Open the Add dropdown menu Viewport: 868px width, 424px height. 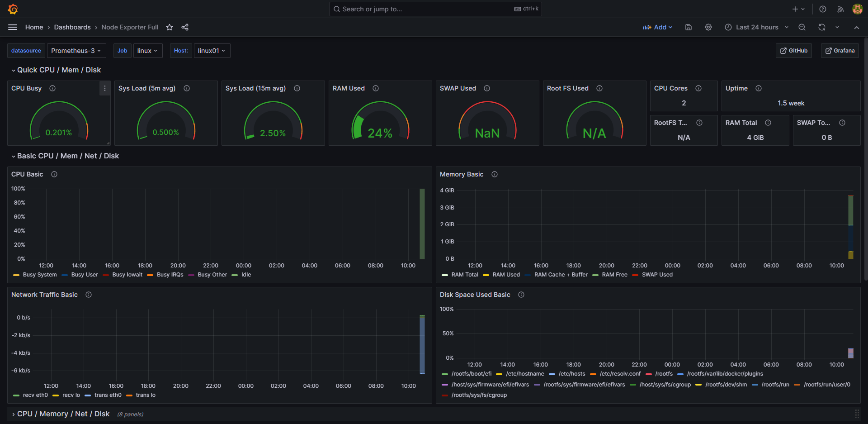(658, 27)
